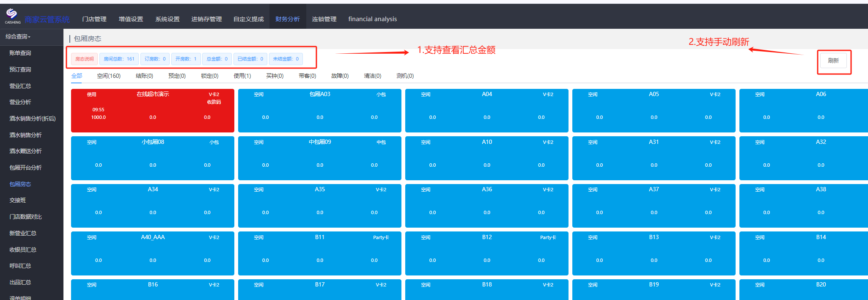Open the 进销存管理 menu
The width and height of the screenshot is (868, 300).
point(206,19)
